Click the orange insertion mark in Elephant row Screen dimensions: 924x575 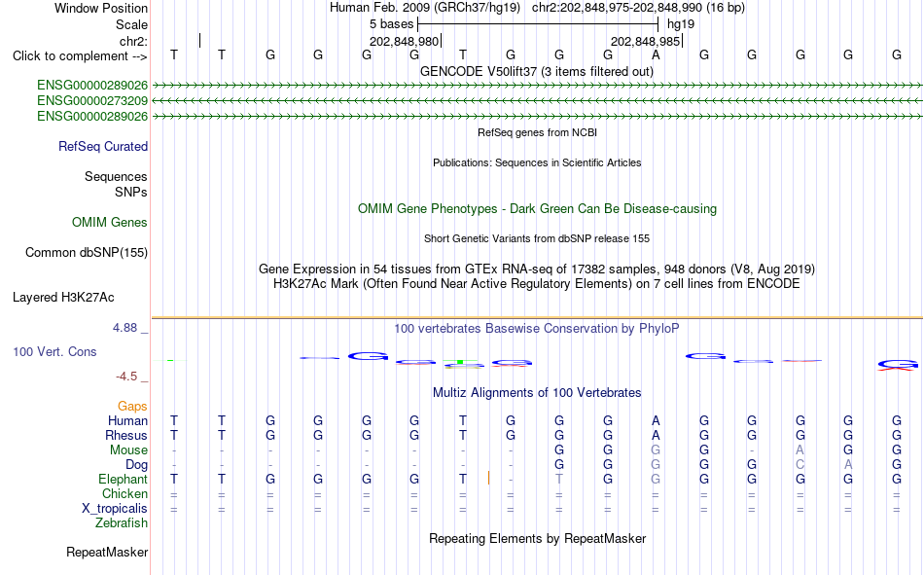(488, 479)
